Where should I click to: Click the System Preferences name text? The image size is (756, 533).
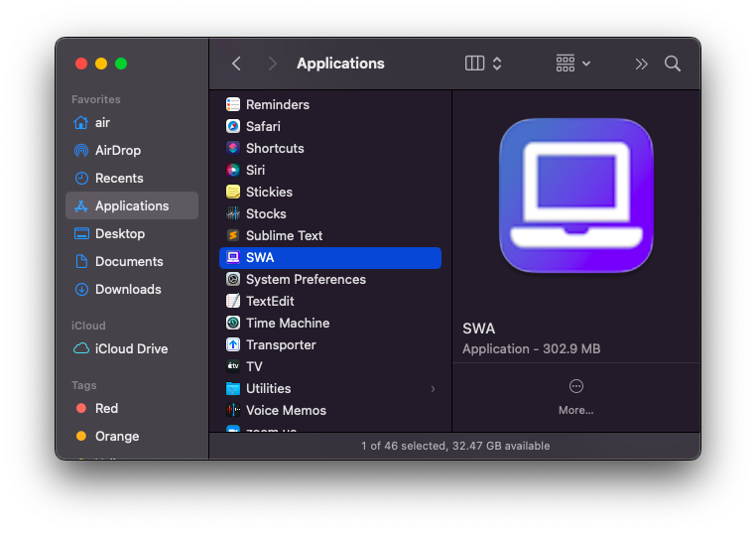pyautogui.click(x=306, y=279)
